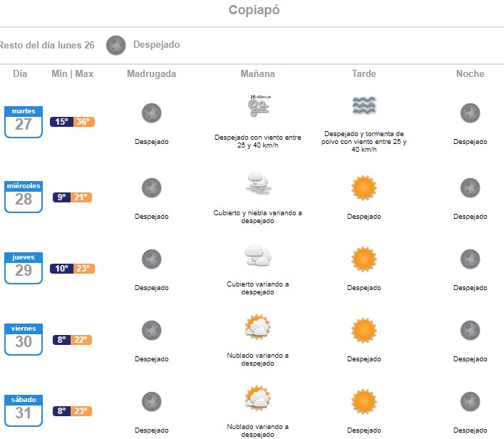Select the miércoles 28 date tile
The width and height of the screenshot is (504, 439).
pyautogui.click(x=24, y=197)
